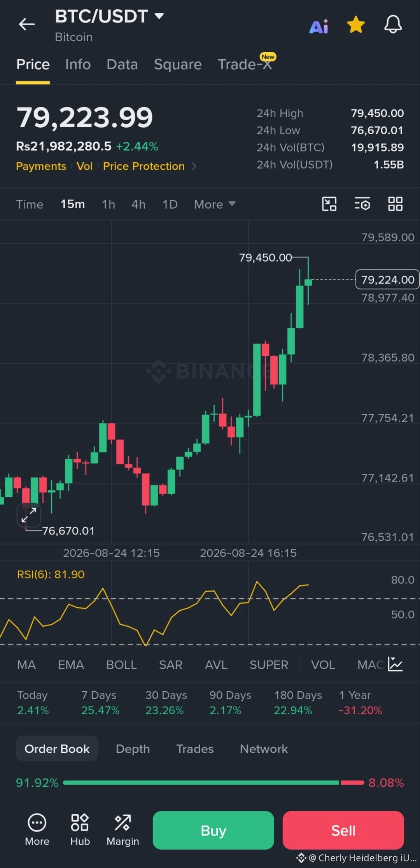
Task: Open the chart drawing tools icon
Action: (x=329, y=204)
